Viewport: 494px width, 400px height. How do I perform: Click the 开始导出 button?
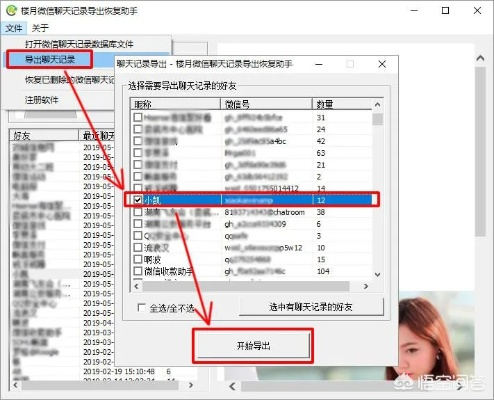pos(253,346)
